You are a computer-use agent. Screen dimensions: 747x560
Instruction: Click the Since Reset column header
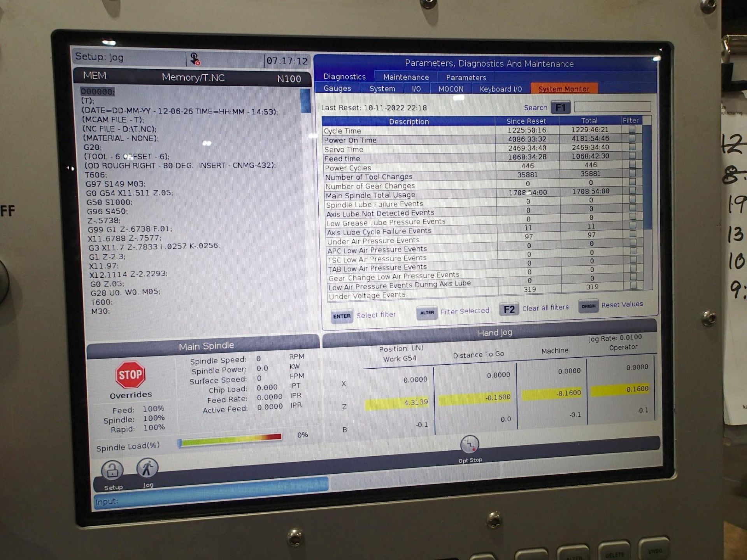coord(526,121)
